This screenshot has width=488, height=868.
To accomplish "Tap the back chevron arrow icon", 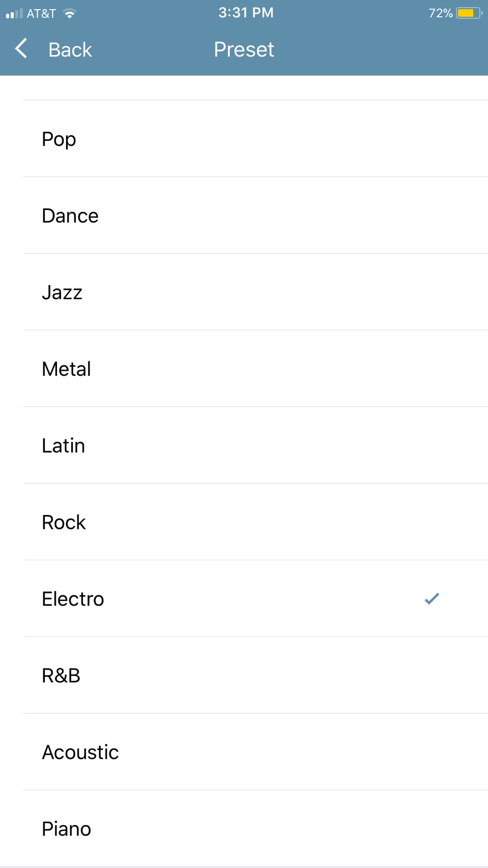I will [x=21, y=49].
